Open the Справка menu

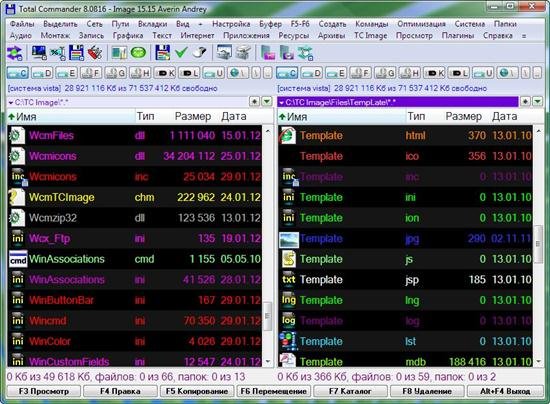click(x=498, y=35)
